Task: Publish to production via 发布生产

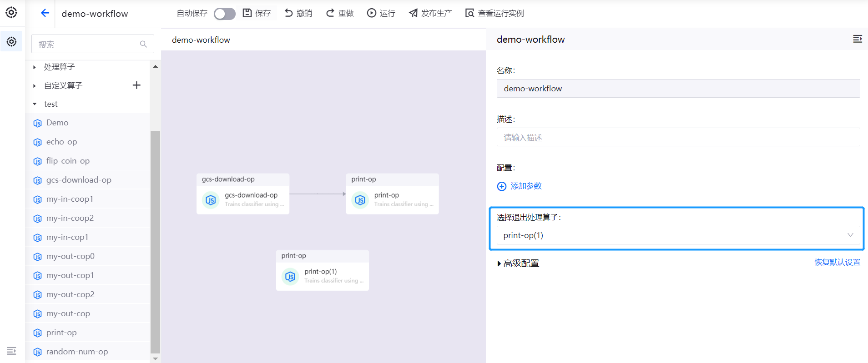Action: [430, 13]
